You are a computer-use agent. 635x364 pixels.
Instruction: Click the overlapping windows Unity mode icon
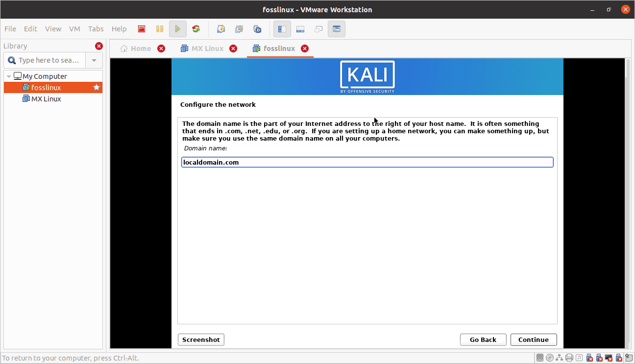point(318,29)
